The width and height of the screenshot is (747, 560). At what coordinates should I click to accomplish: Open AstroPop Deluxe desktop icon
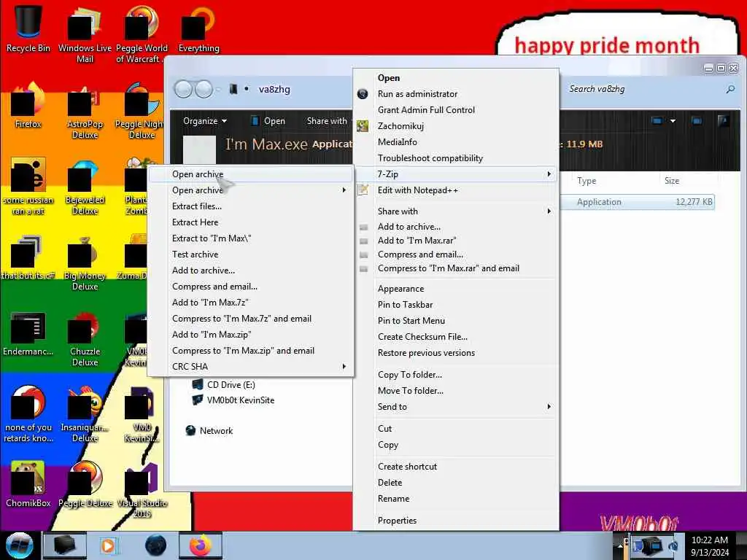click(85, 112)
